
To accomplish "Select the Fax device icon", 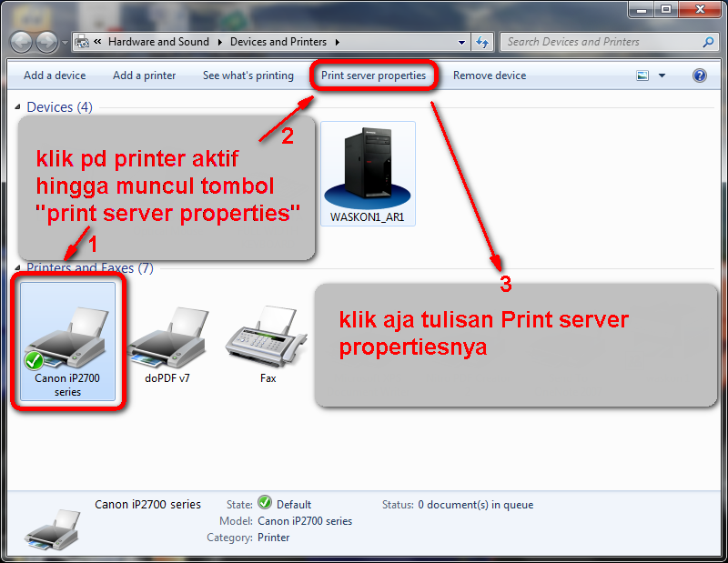I will (268, 345).
